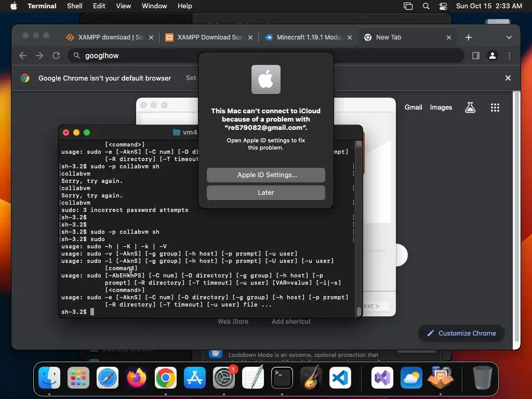Close the XAMPP download tab
The height and width of the screenshot is (399, 532).
[151, 37]
